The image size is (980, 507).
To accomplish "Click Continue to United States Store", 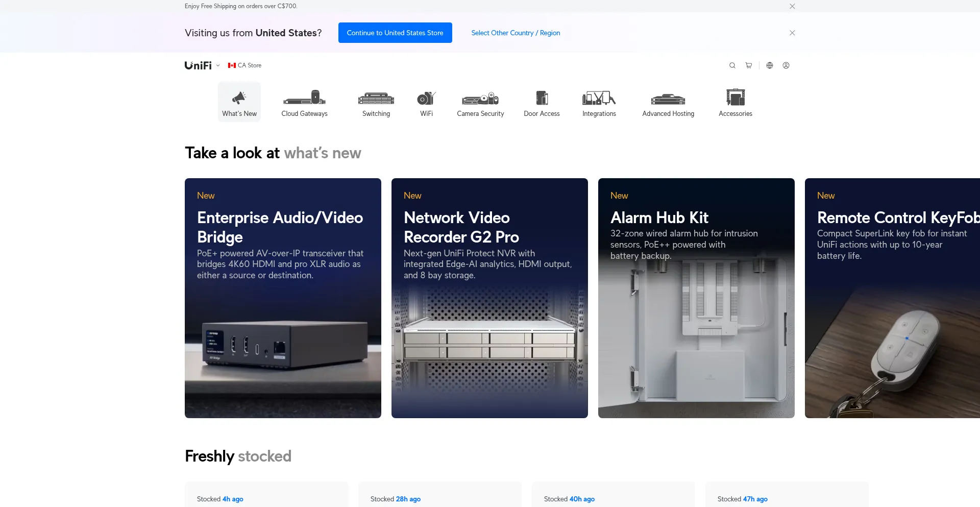I will coord(395,33).
